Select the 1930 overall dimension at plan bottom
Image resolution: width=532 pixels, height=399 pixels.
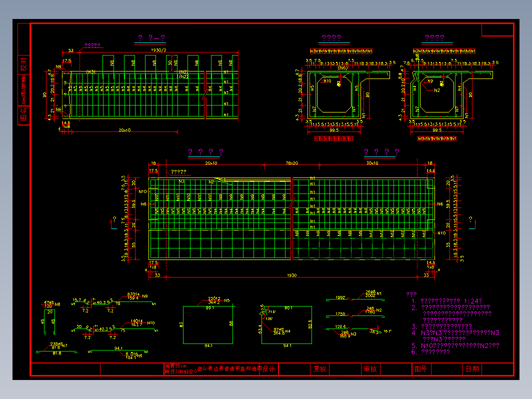[292, 275]
